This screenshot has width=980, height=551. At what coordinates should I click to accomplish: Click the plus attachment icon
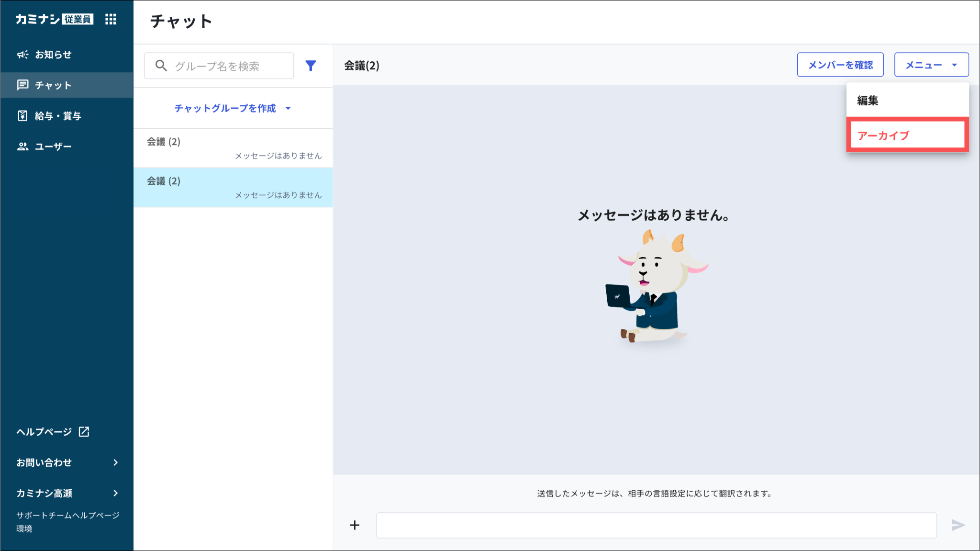pos(355,525)
